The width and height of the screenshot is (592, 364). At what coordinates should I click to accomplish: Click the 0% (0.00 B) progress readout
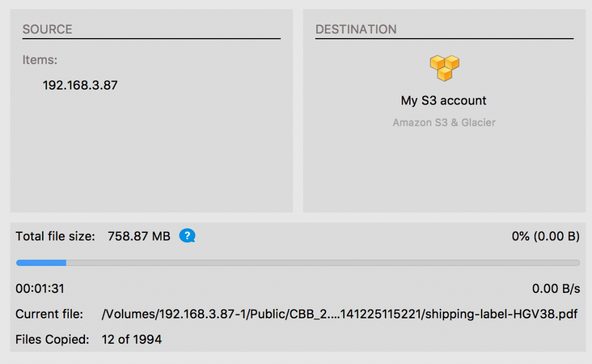pos(546,236)
